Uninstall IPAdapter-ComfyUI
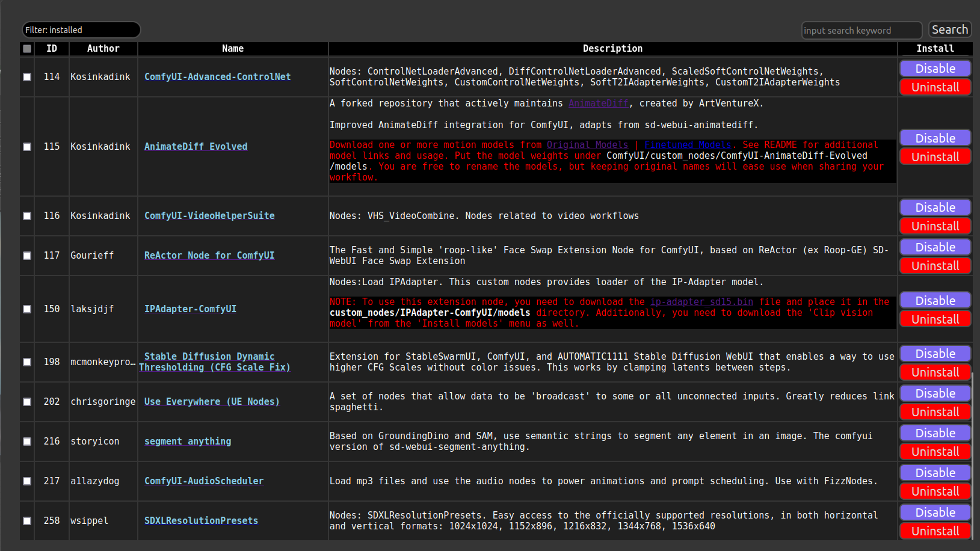 (935, 319)
